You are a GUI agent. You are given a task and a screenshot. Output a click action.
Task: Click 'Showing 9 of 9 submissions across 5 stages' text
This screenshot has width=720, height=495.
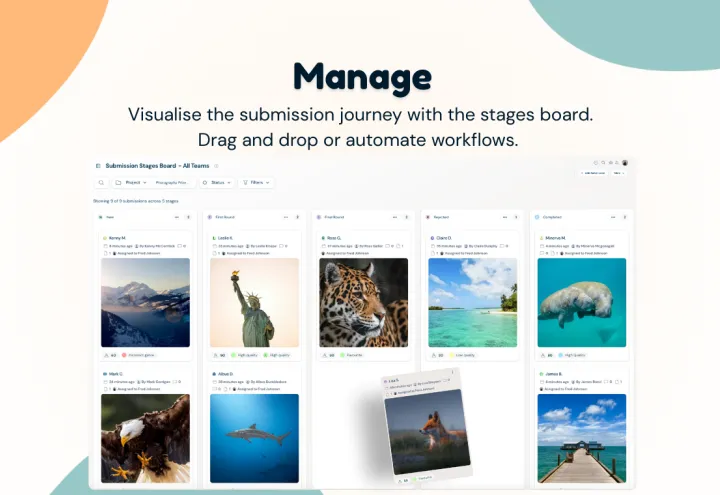tap(135, 201)
